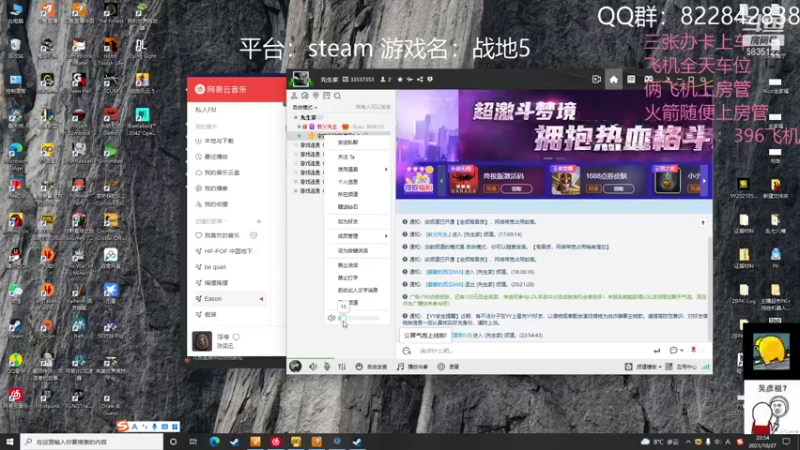Select 拒收此人文字消息 in context menu
The height and width of the screenshot is (450, 800).
click(358, 290)
